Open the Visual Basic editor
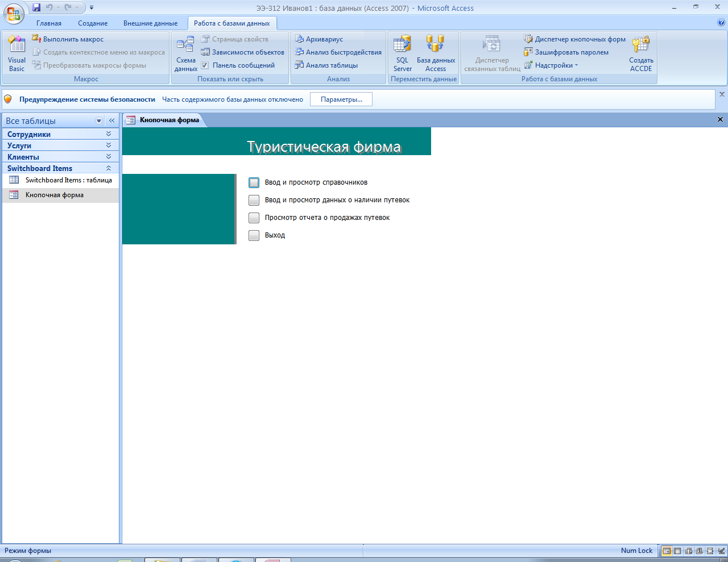This screenshot has height=562, width=728. pos(16,54)
